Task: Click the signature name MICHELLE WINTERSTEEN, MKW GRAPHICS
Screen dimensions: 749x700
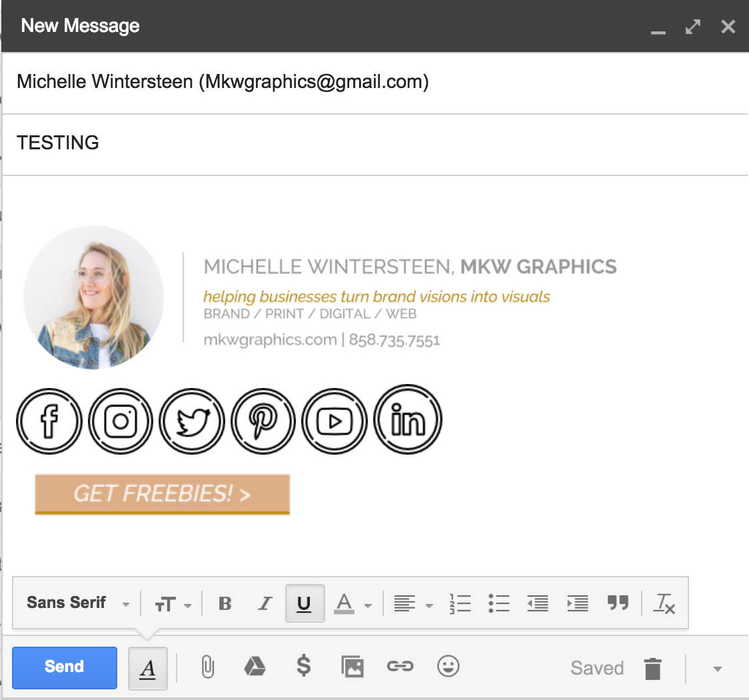Action: (x=410, y=267)
